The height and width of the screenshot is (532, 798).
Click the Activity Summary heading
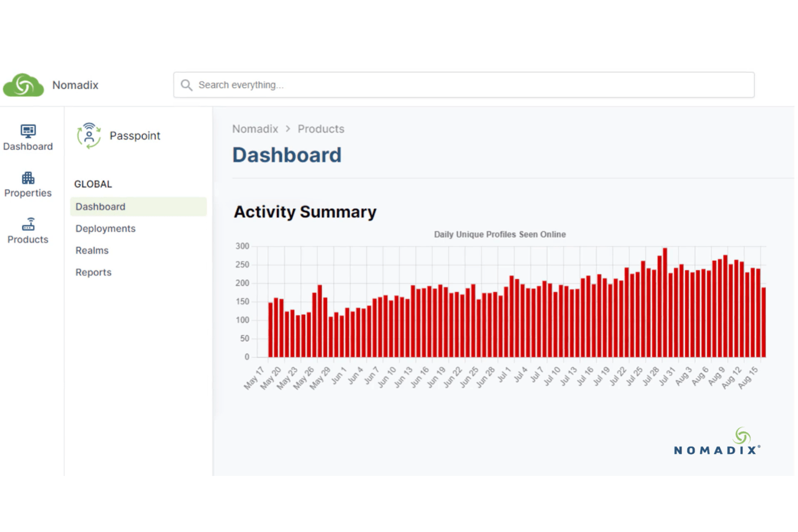coord(305,212)
